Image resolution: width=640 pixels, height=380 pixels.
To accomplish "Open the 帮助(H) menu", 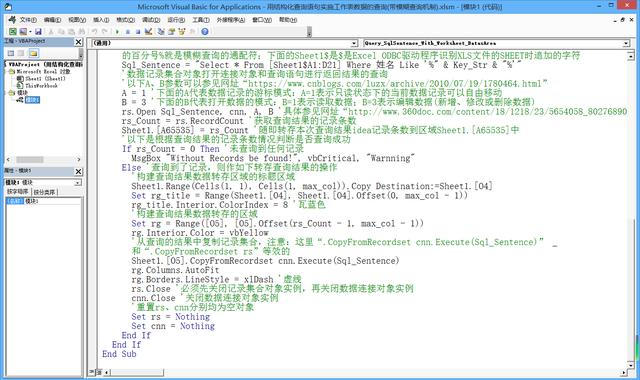I will (288, 20).
